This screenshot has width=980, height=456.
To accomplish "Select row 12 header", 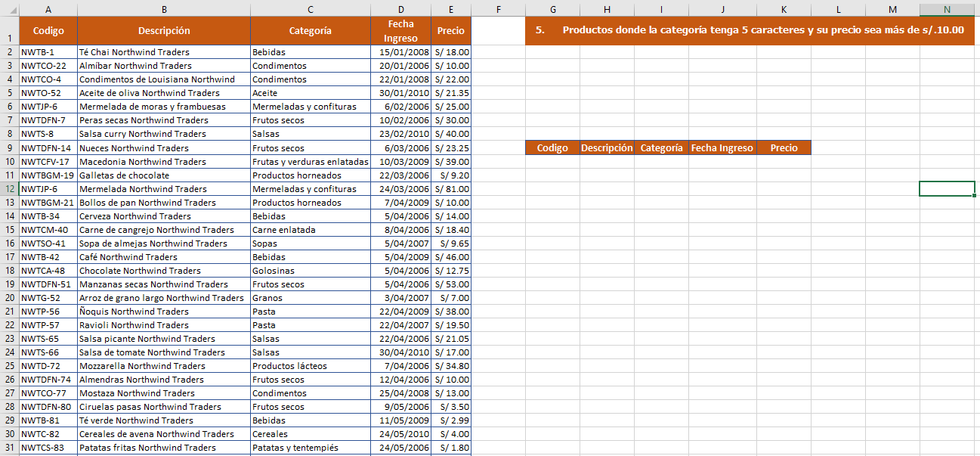I will 9,189.
